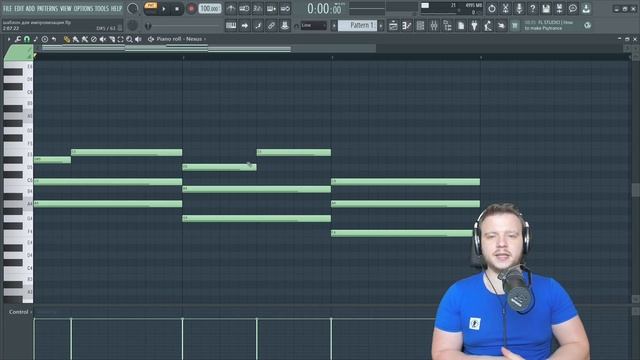Select the piano roll Playback speaker tool
Screen dimensions: 640x360
point(138,39)
